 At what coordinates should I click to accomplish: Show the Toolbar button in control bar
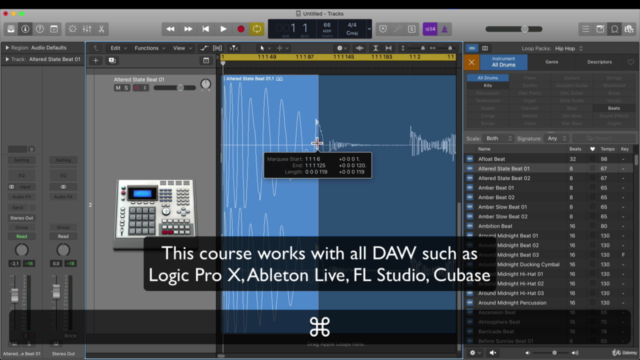click(54, 29)
